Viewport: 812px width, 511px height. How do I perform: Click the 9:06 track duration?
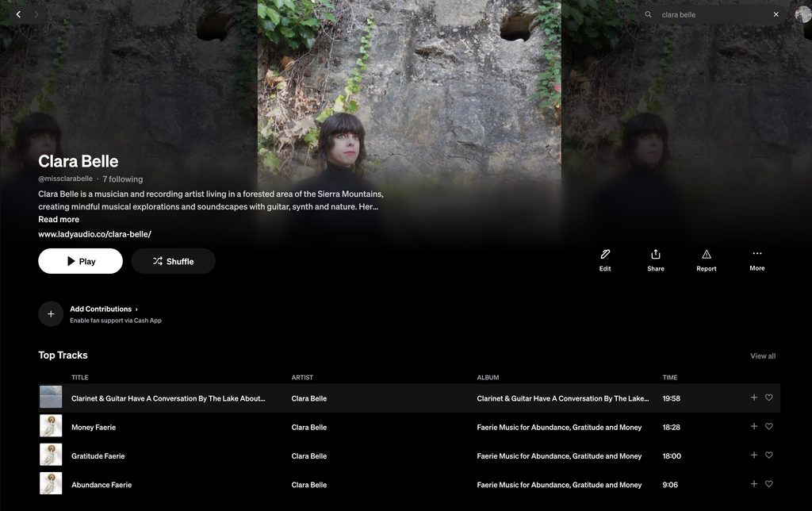[670, 485]
